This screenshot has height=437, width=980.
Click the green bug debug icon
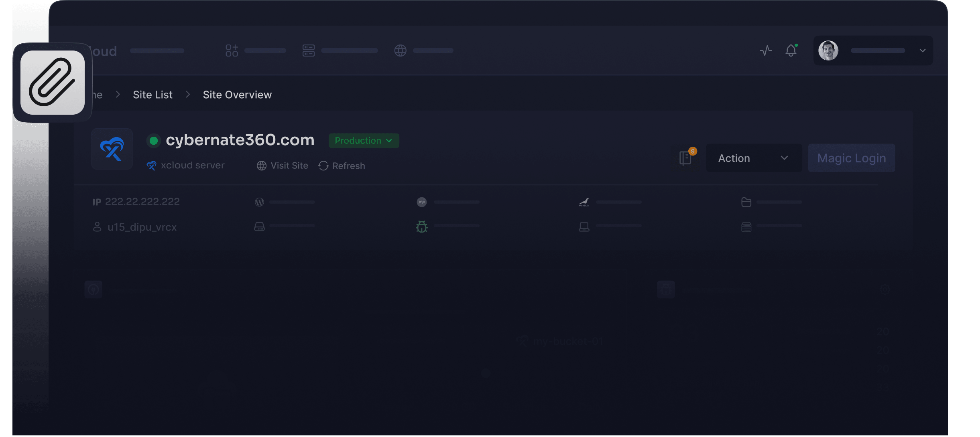[421, 227]
